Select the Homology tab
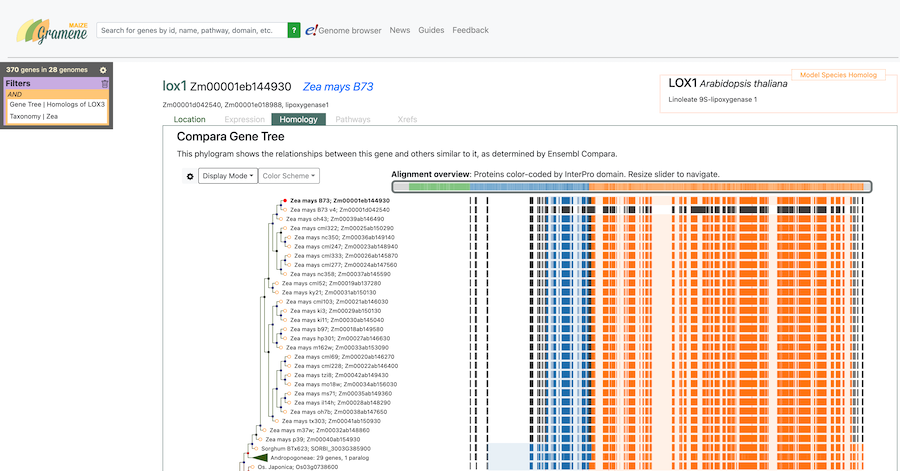900x471 pixels. click(x=298, y=120)
